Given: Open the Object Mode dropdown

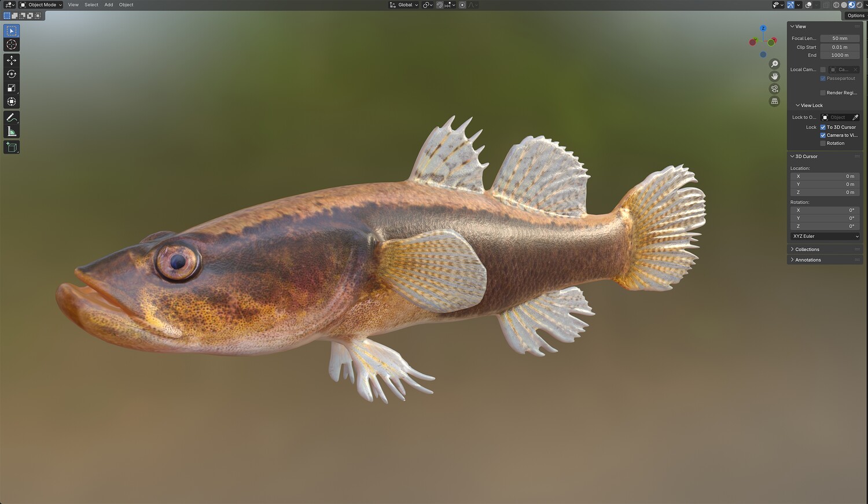Looking at the screenshot, I should 41,5.
